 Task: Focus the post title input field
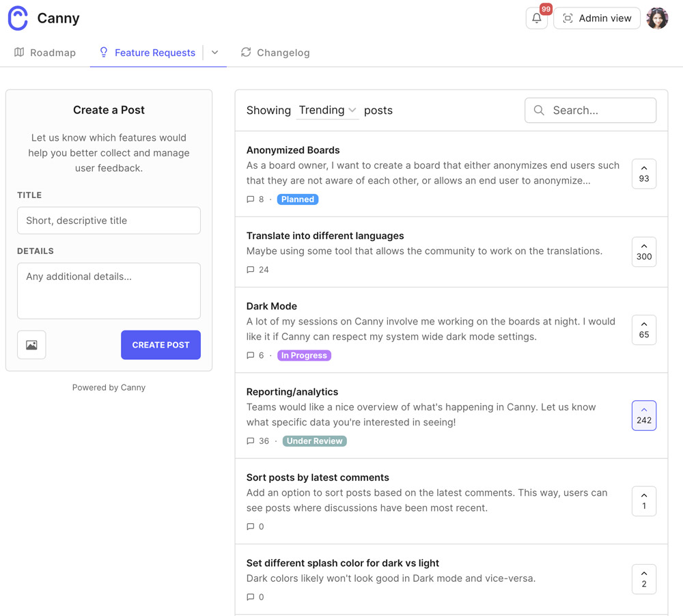109,221
